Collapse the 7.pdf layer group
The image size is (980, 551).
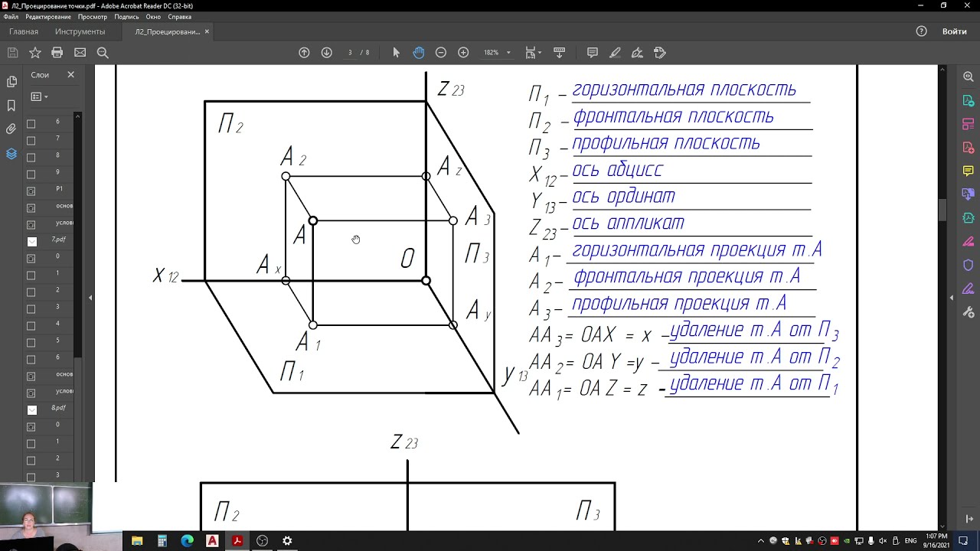click(x=31, y=242)
